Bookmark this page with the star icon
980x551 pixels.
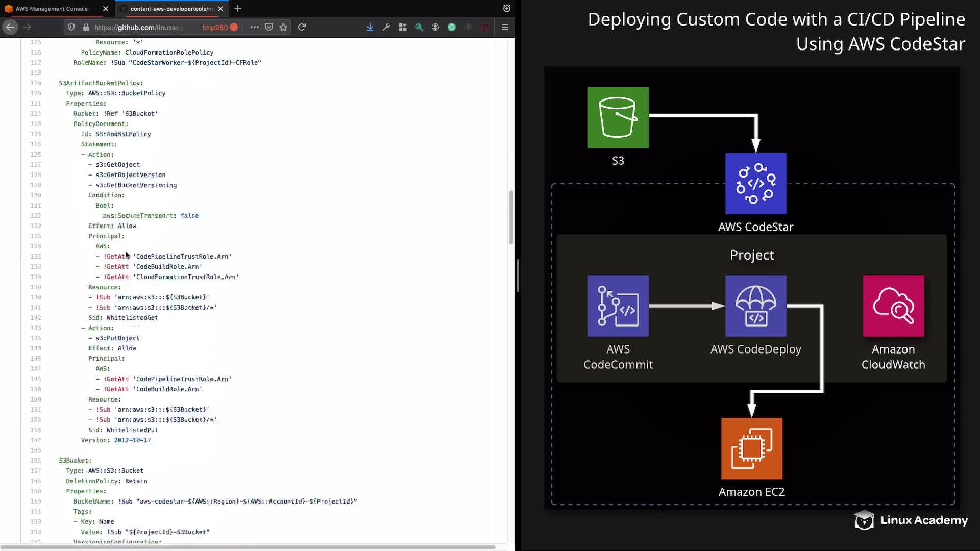283,27
